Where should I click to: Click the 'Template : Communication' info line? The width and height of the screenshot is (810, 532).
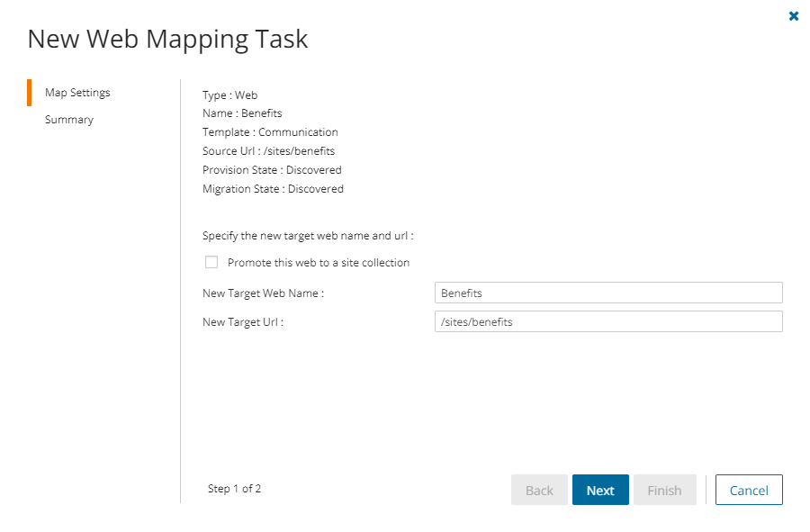tap(270, 132)
